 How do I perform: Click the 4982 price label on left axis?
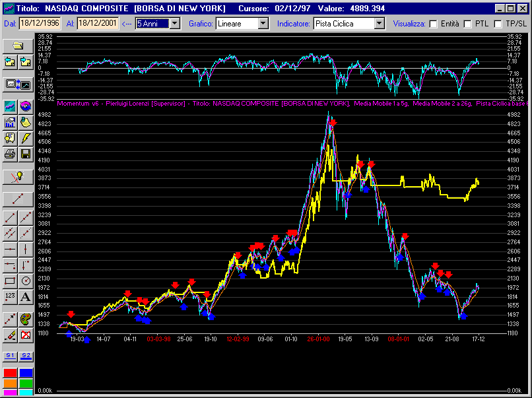(x=45, y=115)
